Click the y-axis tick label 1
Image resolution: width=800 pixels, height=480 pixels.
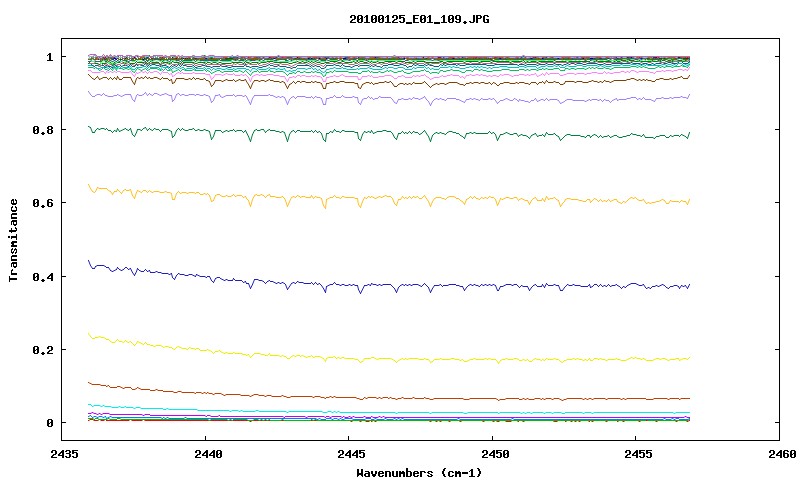click(49, 57)
